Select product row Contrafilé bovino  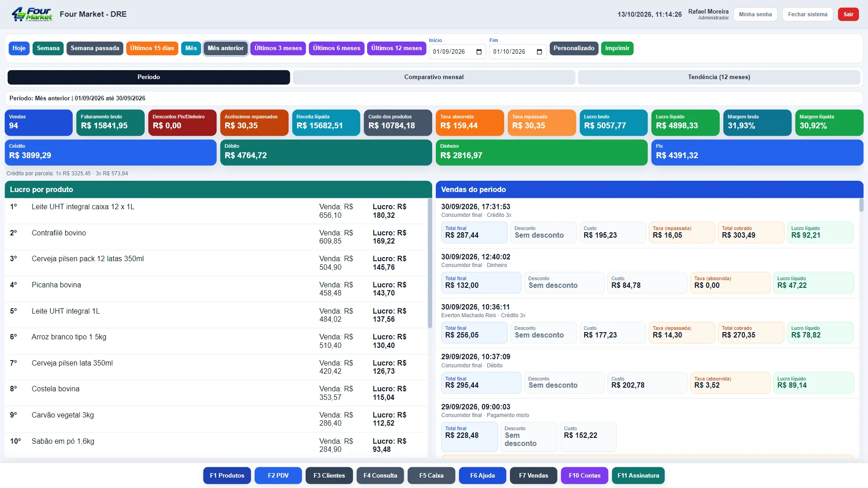coord(216,237)
